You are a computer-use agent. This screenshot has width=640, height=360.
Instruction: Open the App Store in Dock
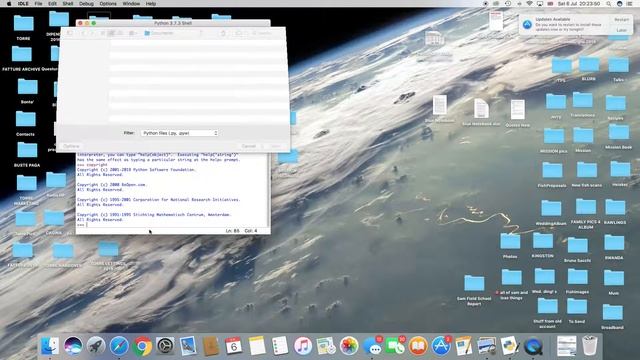point(441,346)
